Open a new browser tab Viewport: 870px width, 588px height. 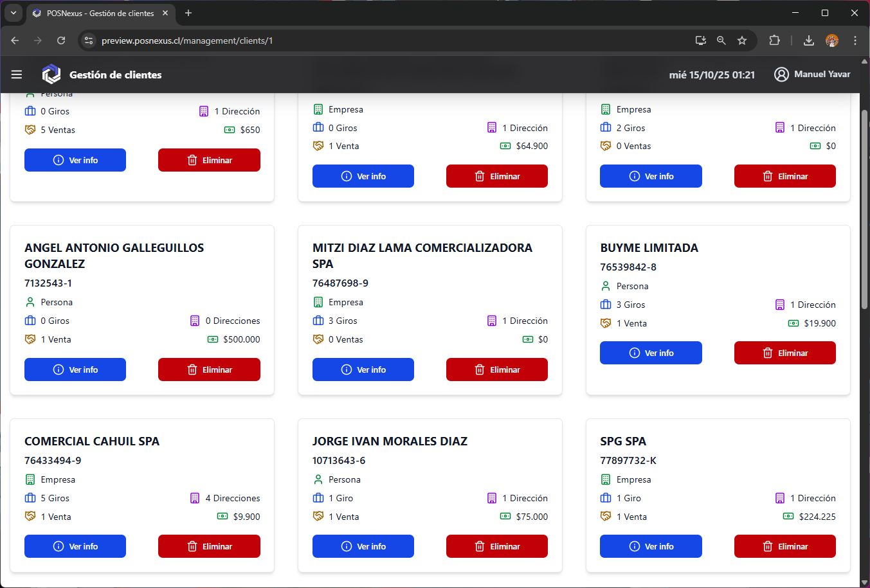click(188, 13)
